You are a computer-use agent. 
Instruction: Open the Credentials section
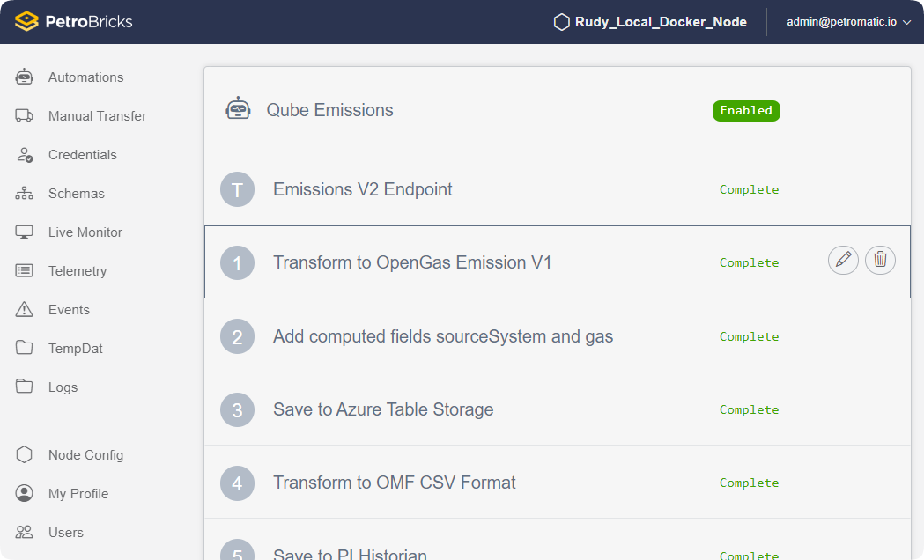83,155
